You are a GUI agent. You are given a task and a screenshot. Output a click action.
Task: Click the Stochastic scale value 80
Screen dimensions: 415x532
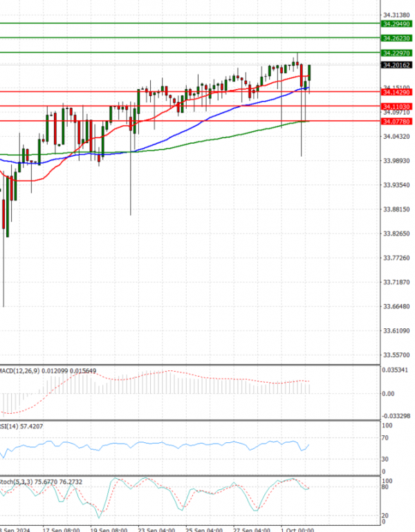pos(385,488)
